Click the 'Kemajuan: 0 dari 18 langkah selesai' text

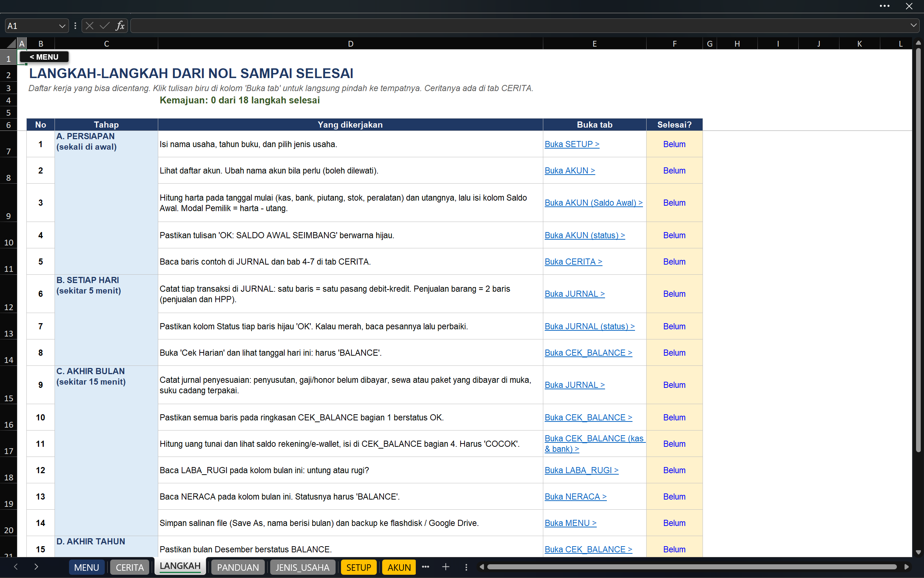click(239, 100)
